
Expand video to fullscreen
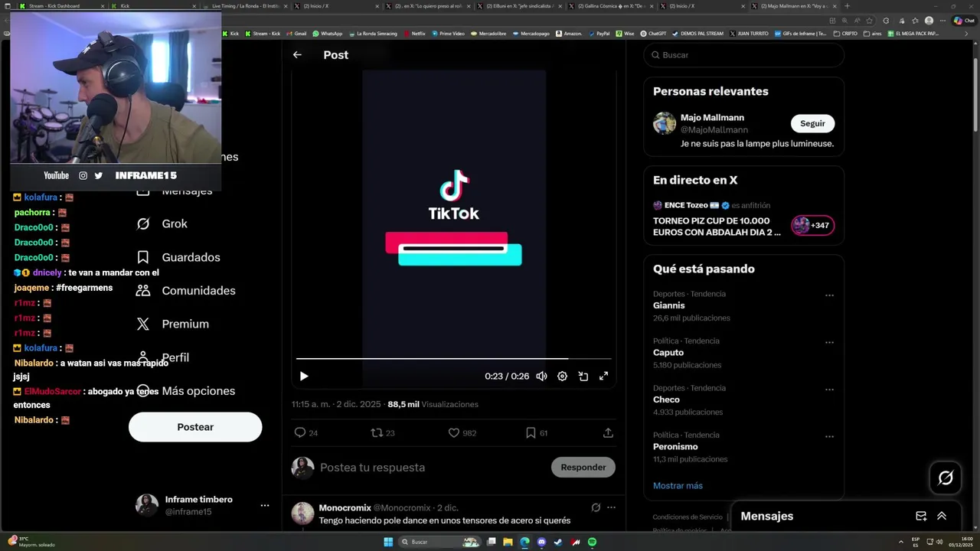(x=603, y=377)
